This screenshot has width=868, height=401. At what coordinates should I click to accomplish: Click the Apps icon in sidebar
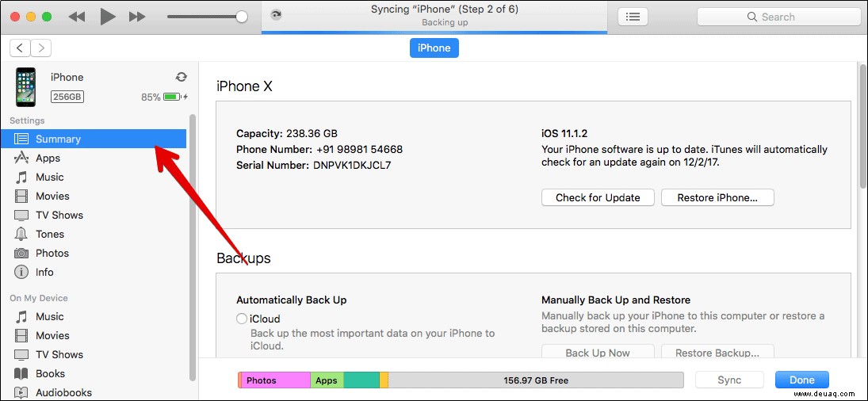click(x=21, y=158)
